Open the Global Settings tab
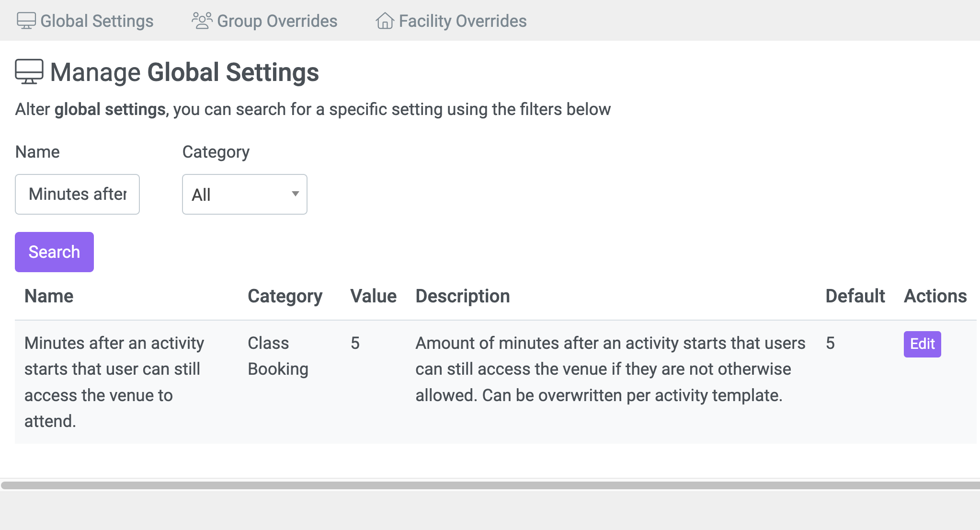980x530 pixels. tap(96, 21)
